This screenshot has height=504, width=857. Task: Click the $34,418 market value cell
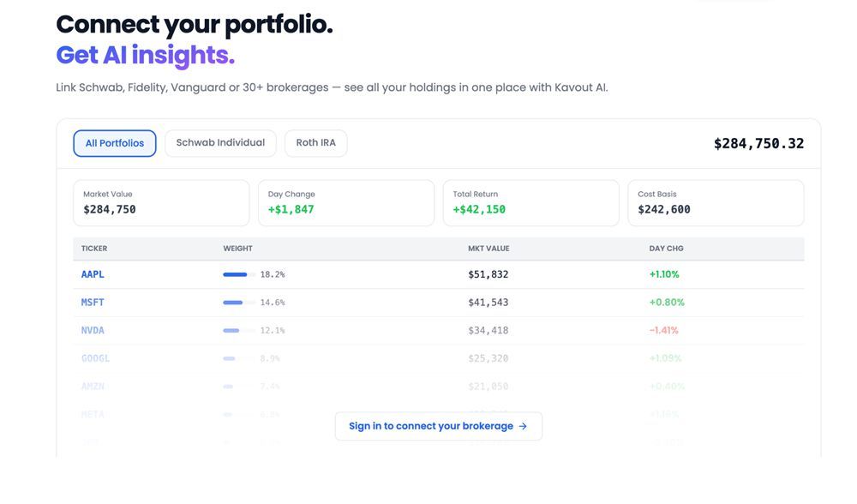tap(488, 330)
